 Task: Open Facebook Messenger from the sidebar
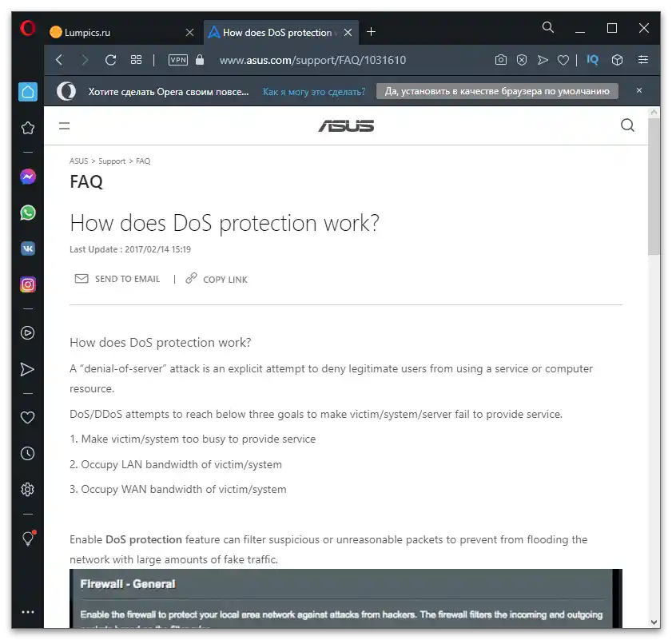coord(28,176)
